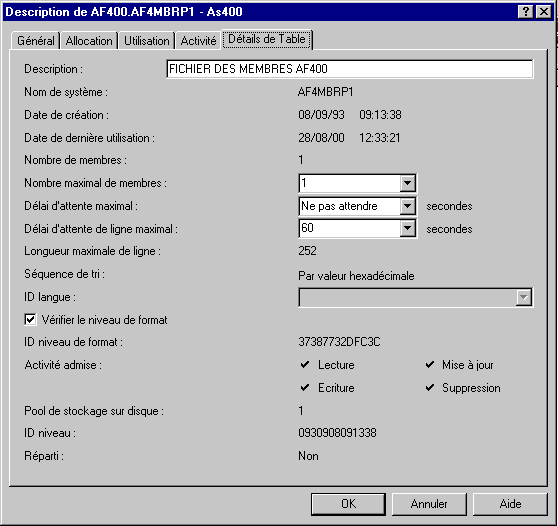The width and height of the screenshot is (558, 526).
Task: Expand the Délai d'attente maximal dropdown arrow
Action: [407, 206]
